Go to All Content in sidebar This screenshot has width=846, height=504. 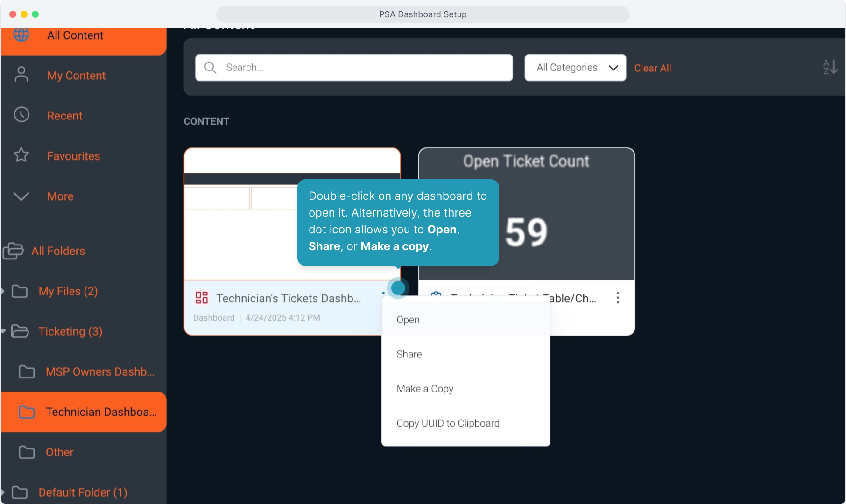click(75, 35)
